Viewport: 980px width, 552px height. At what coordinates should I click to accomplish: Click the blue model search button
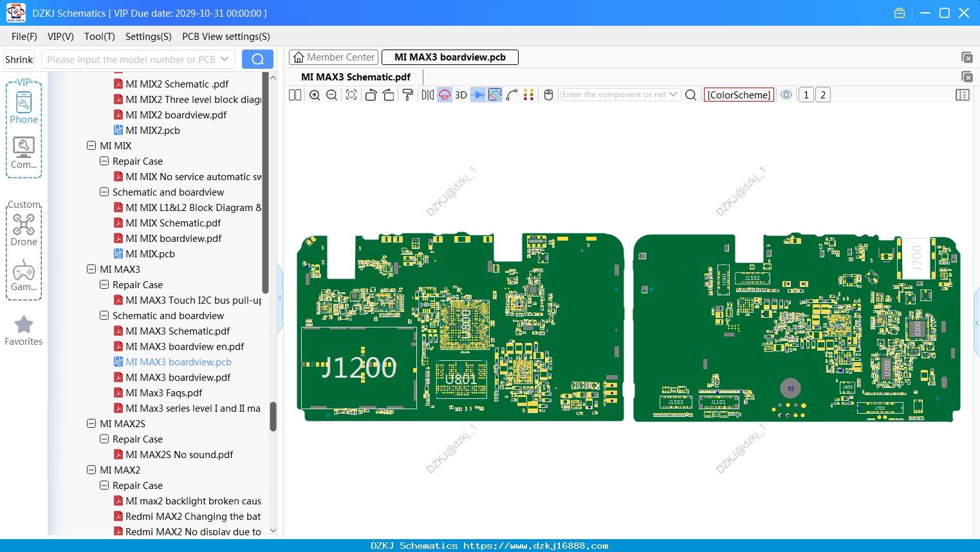click(x=257, y=59)
